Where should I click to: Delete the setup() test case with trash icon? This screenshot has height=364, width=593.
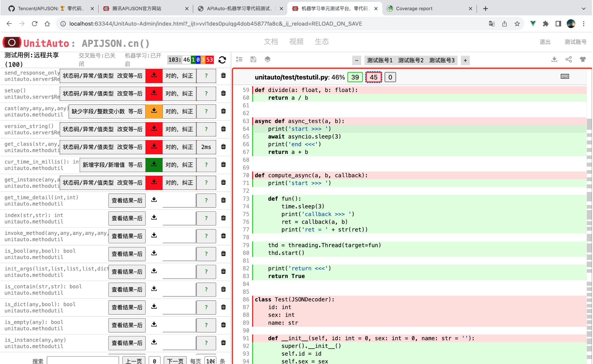[x=223, y=93]
